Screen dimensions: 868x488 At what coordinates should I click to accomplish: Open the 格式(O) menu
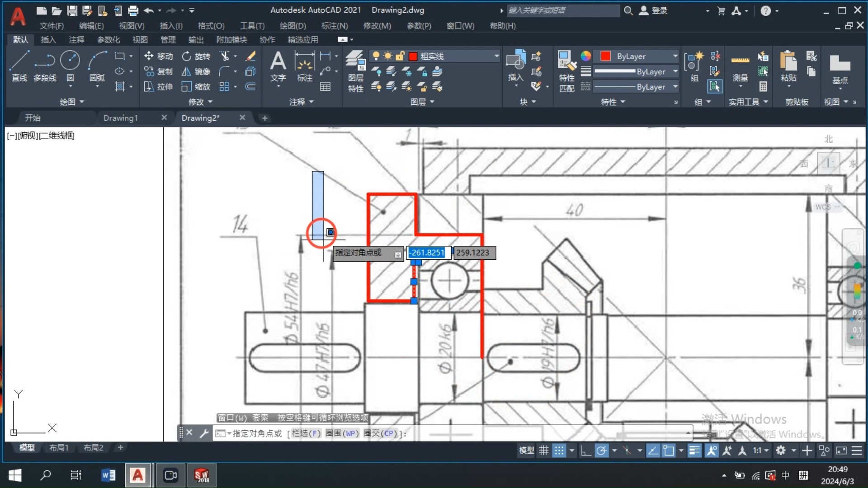211,26
